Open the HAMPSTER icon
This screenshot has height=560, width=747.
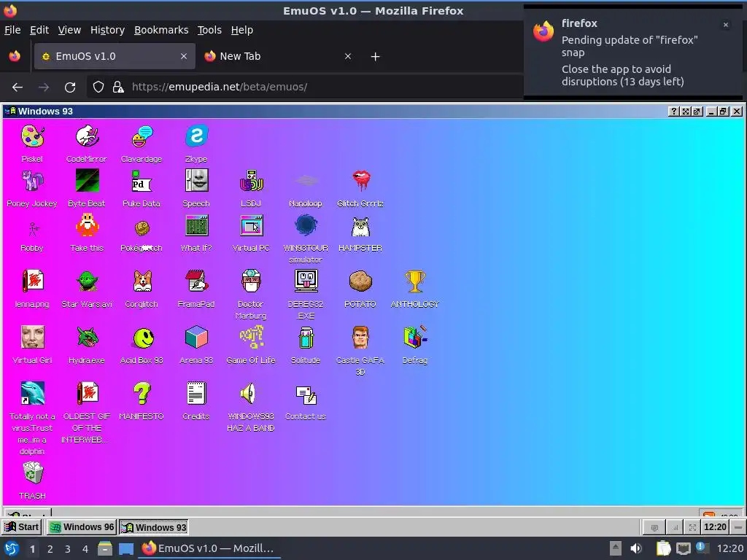(x=360, y=226)
